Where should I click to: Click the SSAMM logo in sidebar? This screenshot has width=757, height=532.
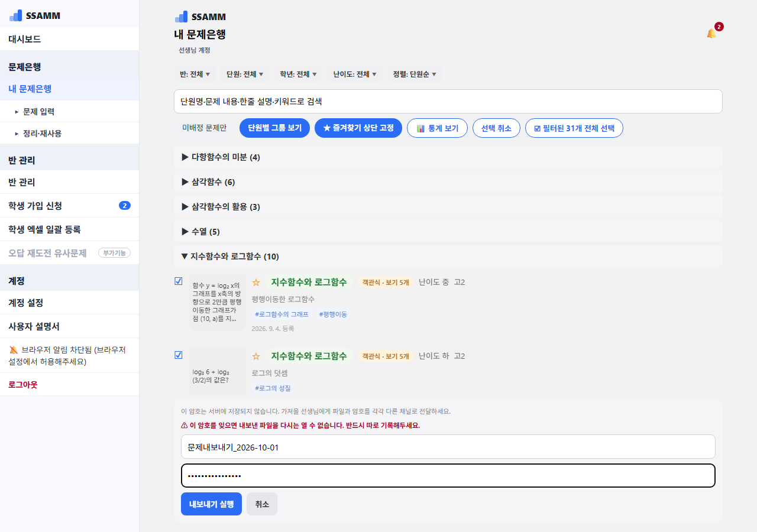tap(35, 15)
